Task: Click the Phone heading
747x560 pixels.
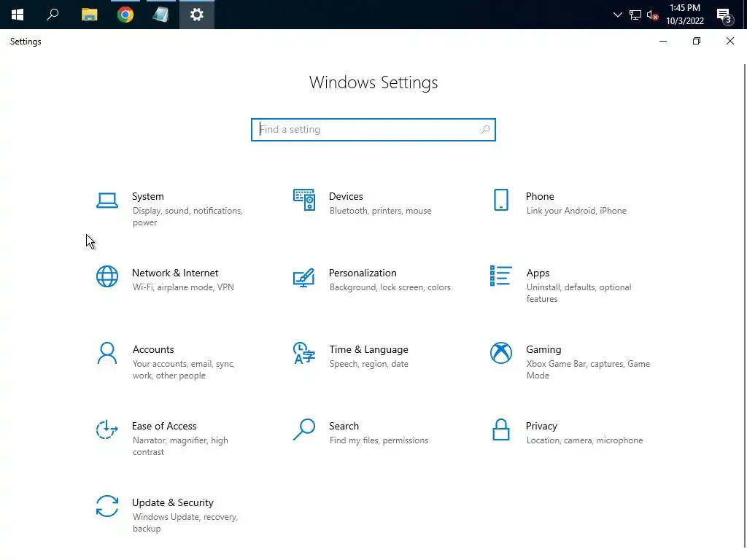Action: click(x=540, y=196)
